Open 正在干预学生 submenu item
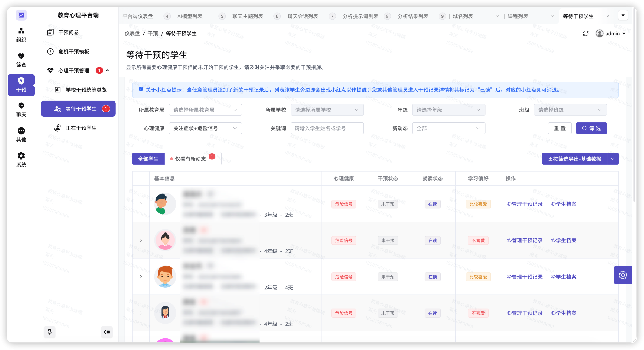 [x=78, y=128]
